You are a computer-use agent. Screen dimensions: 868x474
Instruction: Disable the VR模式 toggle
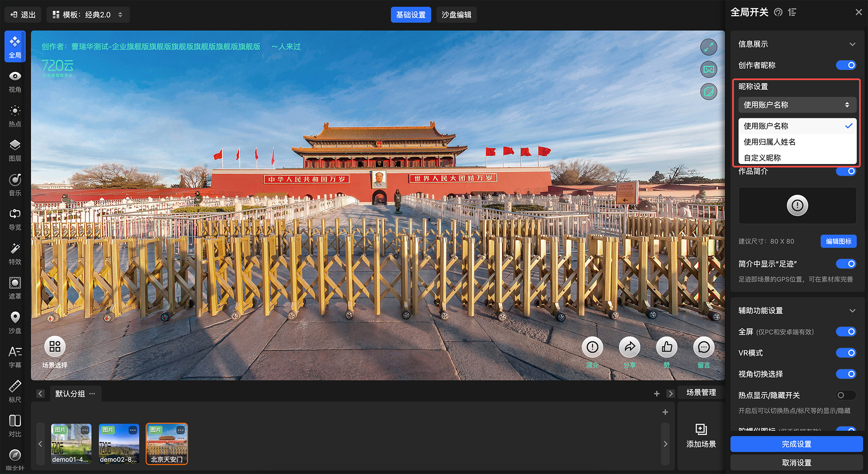tap(846, 353)
